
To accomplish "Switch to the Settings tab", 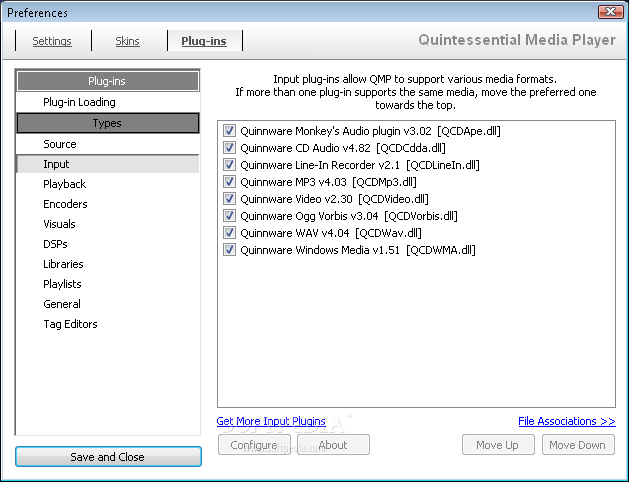I will [x=52, y=41].
